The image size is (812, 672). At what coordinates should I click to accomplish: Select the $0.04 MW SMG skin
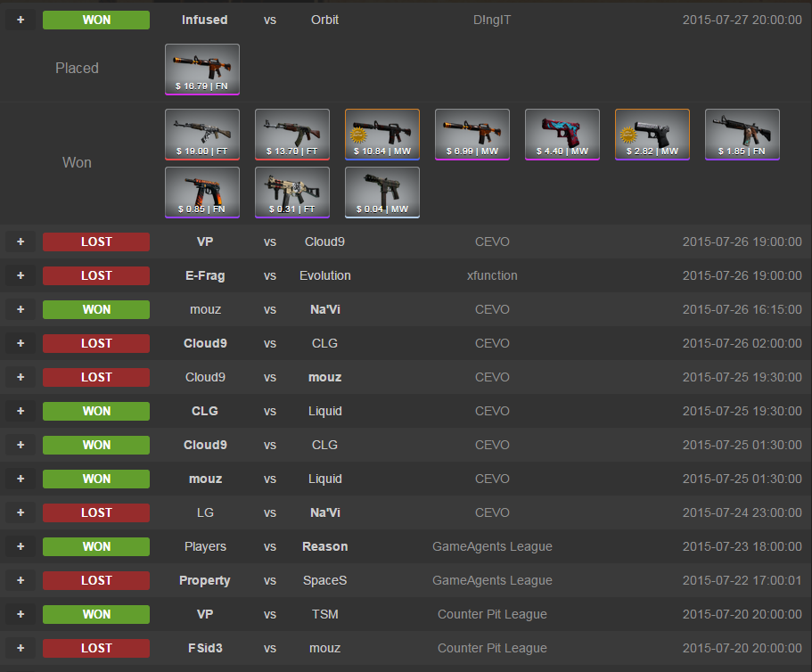(x=382, y=193)
